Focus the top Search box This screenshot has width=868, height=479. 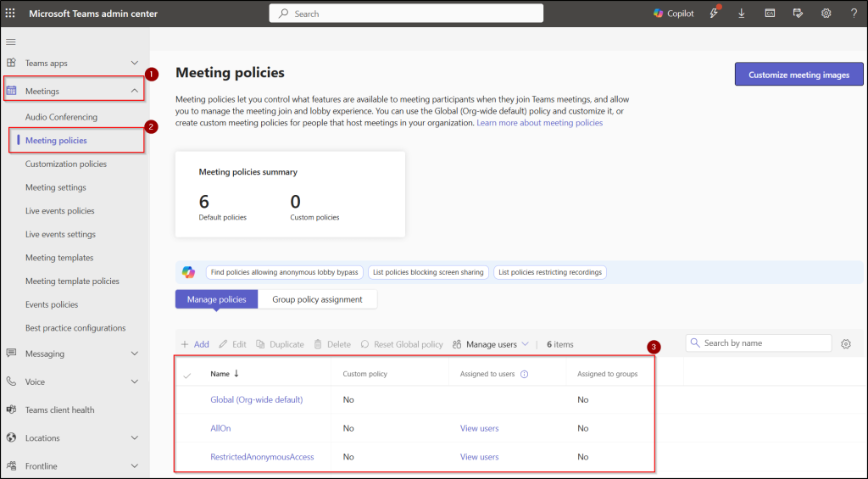[406, 14]
